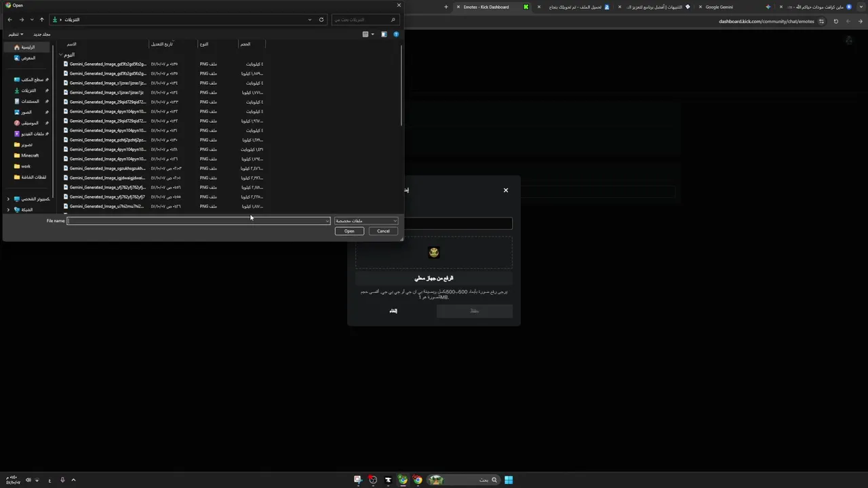
Task: Open recent locations chevron in dialog
Action: point(31,20)
